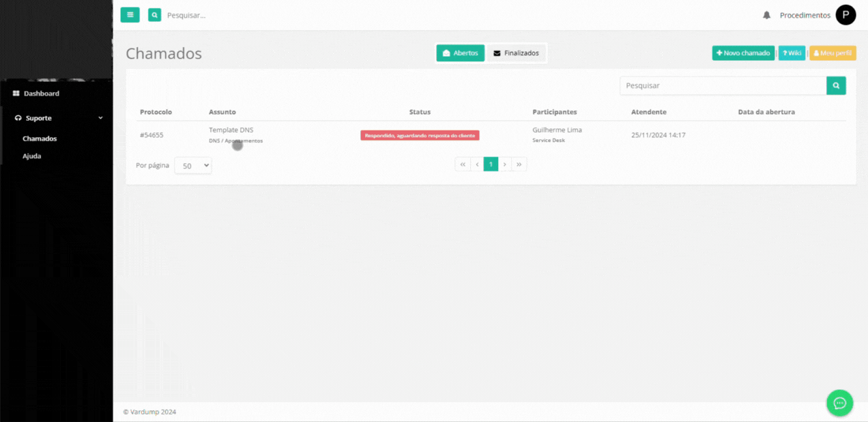Open the notifications bell icon
The height and width of the screenshot is (422, 868).
tap(766, 15)
